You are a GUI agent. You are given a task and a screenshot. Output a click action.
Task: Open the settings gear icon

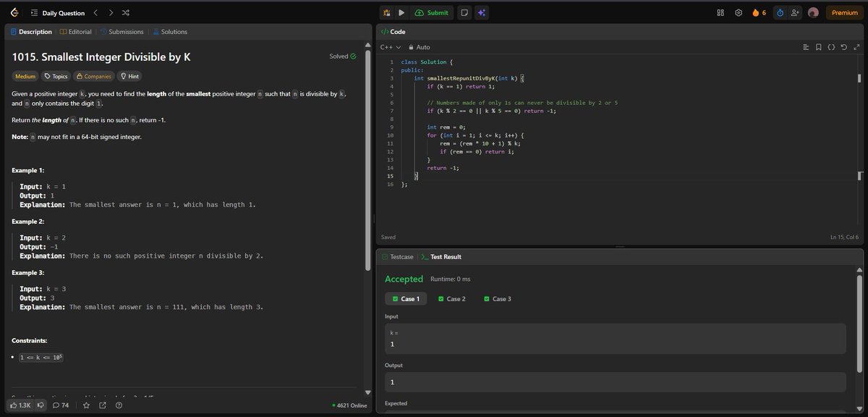pyautogui.click(x=739, y=13)
